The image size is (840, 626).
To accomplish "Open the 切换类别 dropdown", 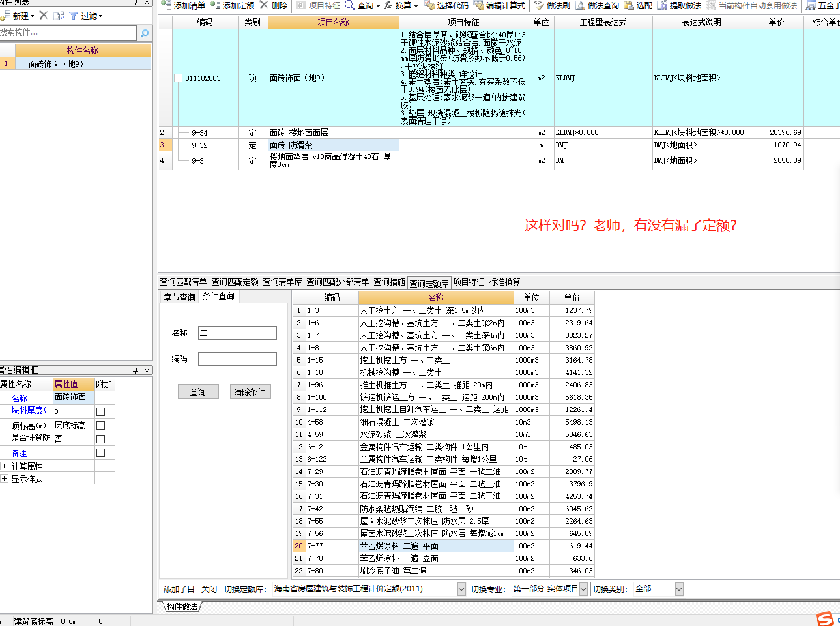I will 679,589.
